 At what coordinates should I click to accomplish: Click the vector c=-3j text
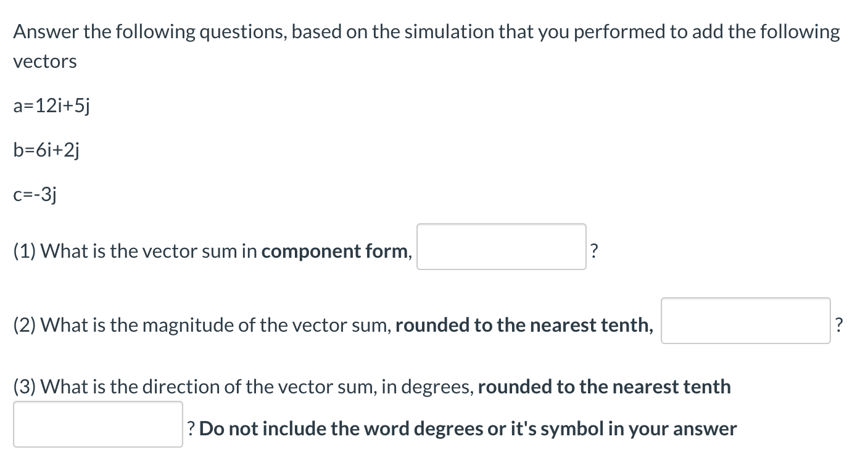coord(35,194)
